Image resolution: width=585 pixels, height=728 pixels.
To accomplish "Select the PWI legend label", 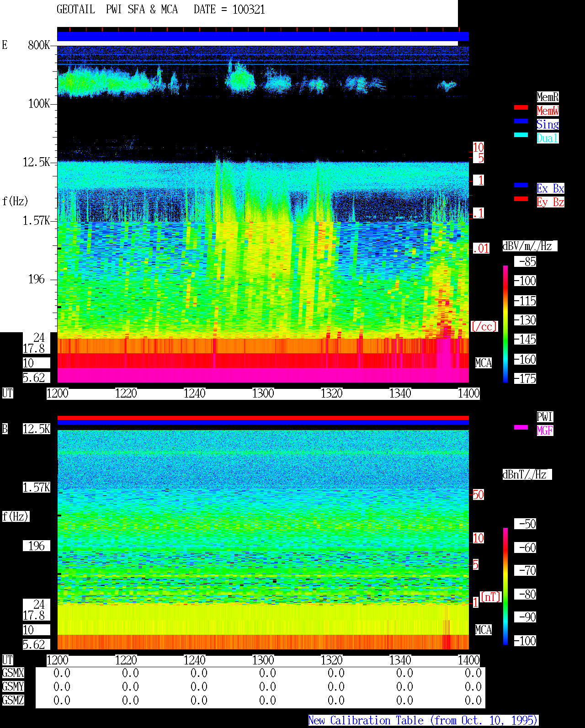I will coord(545,417).
